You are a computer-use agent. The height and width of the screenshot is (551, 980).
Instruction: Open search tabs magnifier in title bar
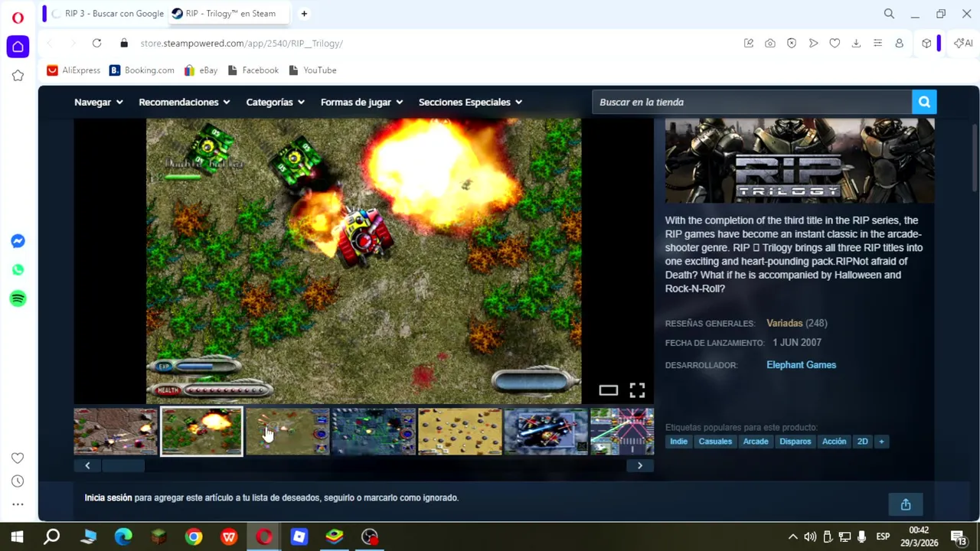click(x=889, y=14)
